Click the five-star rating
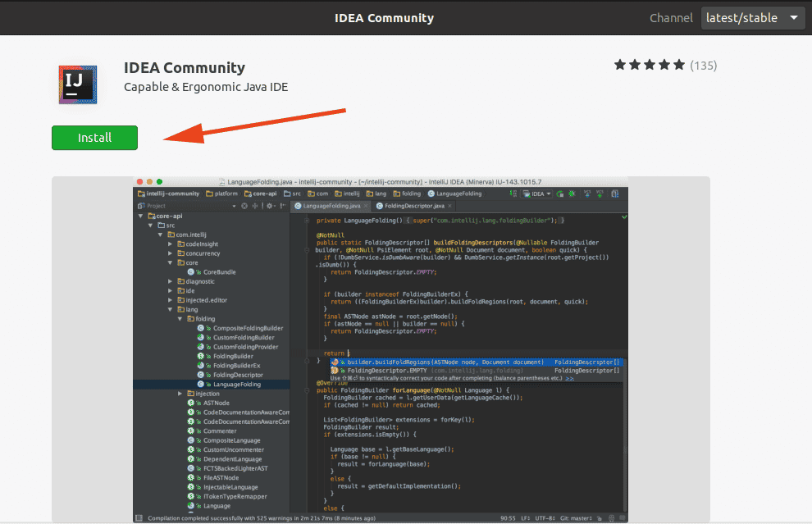Image resolution: width=812 pixels, height=524 pixels. click(650, 66)
